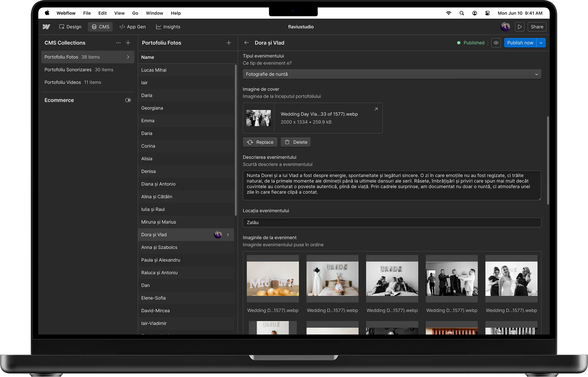
Task: Open Raluca și Antoniu item
Action: pyautogui.click(x=186, y=273)
